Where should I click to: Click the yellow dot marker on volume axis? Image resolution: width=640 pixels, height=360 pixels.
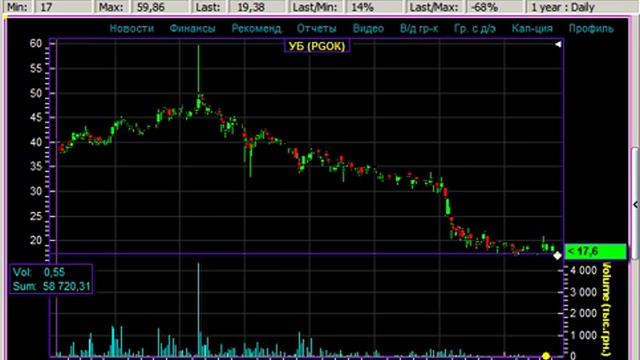tap(546, 356)
